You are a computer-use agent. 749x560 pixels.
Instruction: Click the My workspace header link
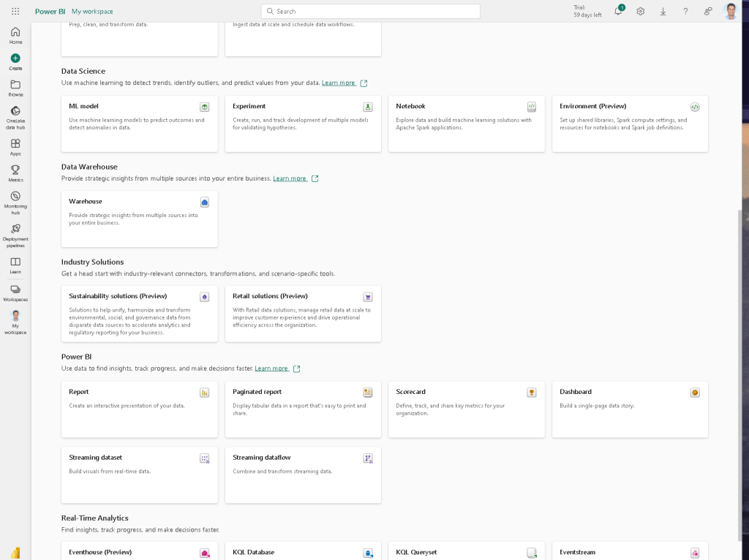pos(92,12)
